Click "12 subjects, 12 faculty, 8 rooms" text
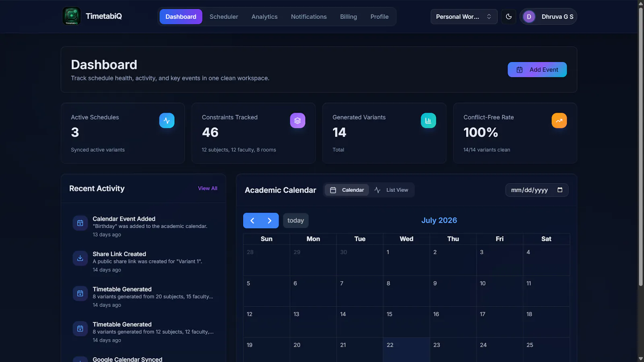Viewport: 644px width, 362px height. click(239, 150)
